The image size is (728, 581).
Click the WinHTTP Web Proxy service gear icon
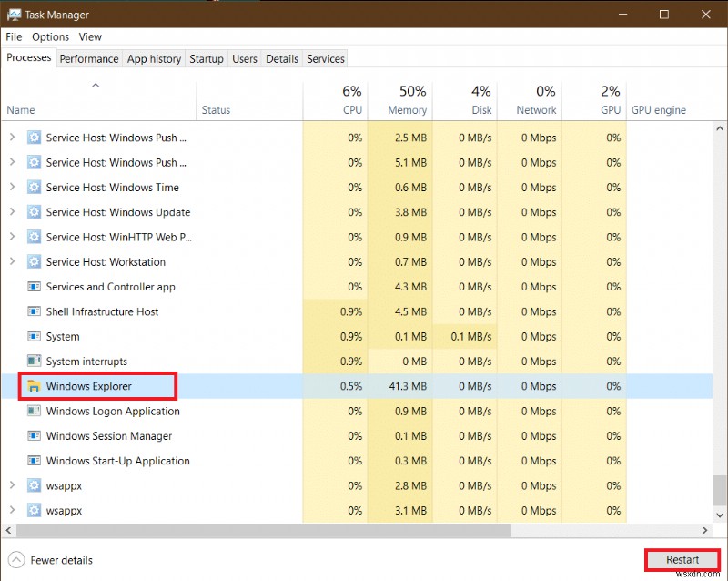tap(33, 237)
